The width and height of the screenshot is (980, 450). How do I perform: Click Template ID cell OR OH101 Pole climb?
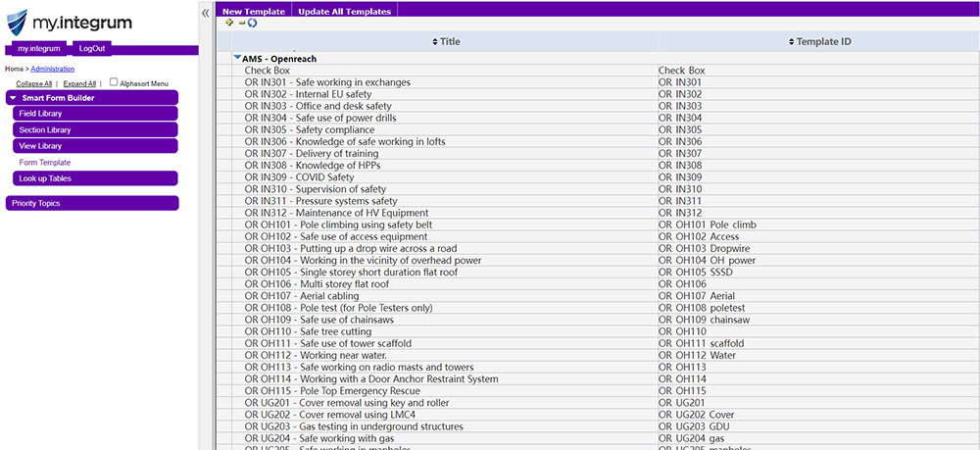pyautogui.click(x=709, y=225)
